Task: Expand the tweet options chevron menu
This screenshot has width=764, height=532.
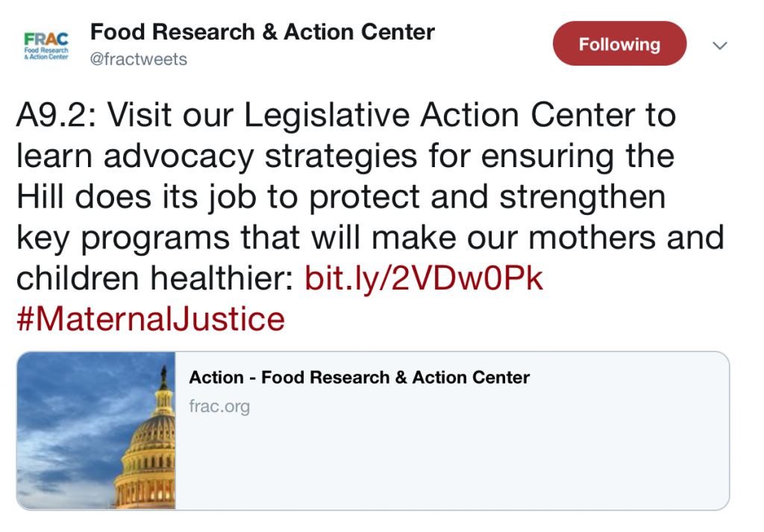Action: [x=720, y=46]
